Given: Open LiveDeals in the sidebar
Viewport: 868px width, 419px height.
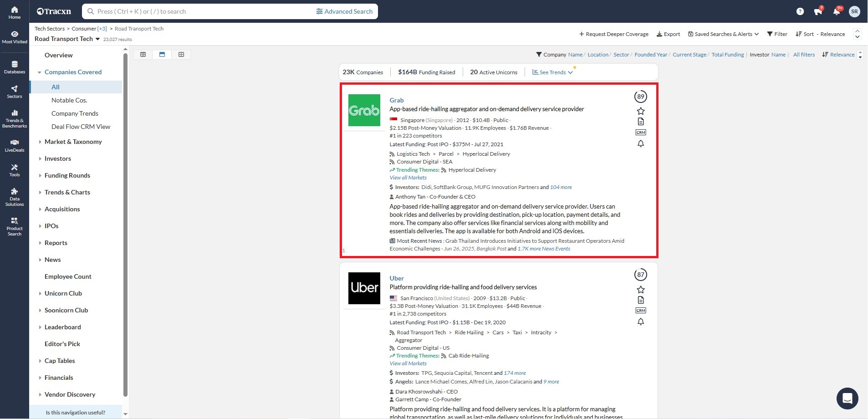Looking at the screenshot, I should click(x=15, y=145).
